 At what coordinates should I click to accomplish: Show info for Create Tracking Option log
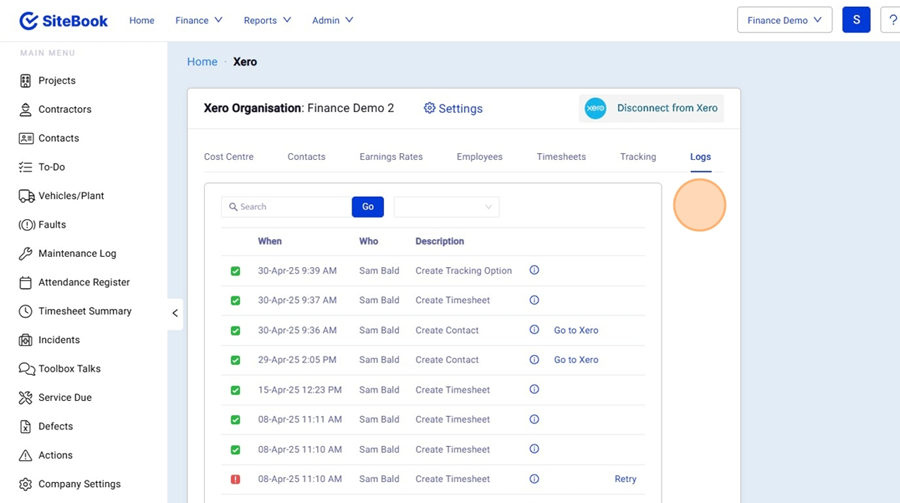pyautogui.click(x=534, y=271)
